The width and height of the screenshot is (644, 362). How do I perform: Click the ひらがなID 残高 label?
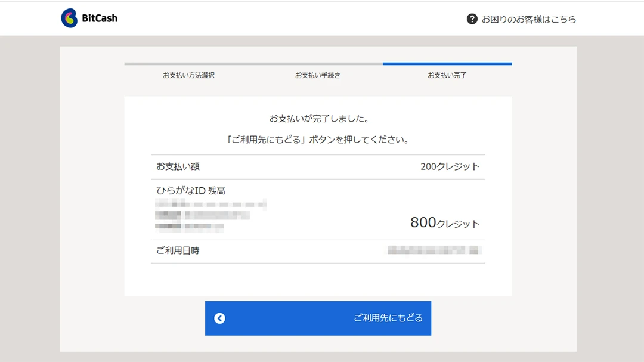[x=191, y=191]
